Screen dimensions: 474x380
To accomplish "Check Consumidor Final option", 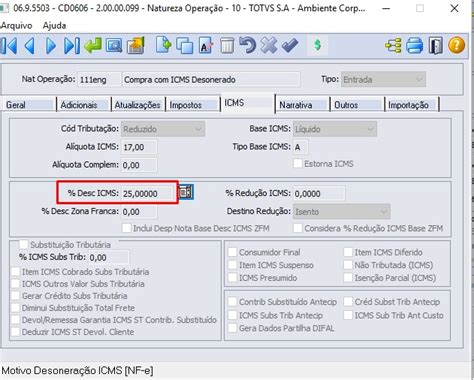I will pyautogui.click(x=232, y=252).
